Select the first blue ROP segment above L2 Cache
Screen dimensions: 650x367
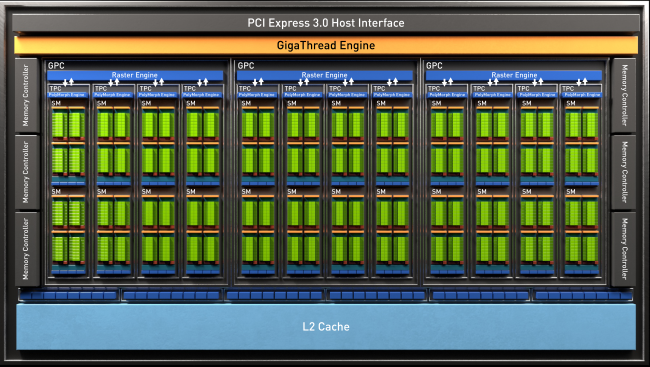[x=69, y=295]
